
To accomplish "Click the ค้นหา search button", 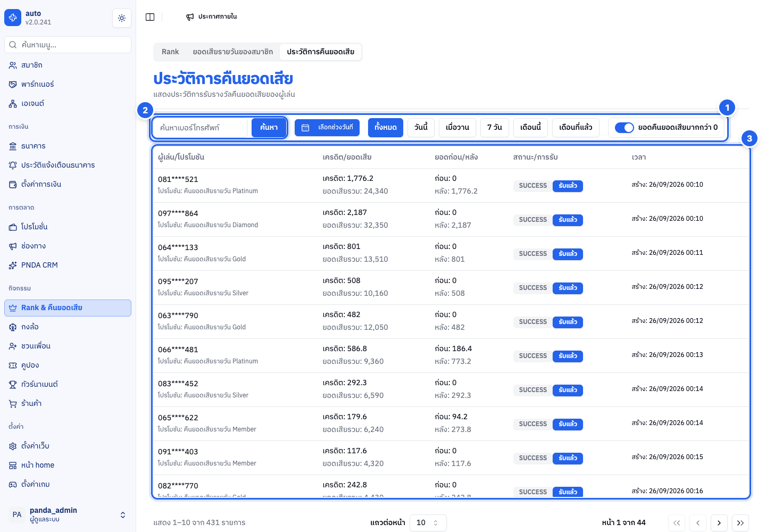I will point(269,128).
